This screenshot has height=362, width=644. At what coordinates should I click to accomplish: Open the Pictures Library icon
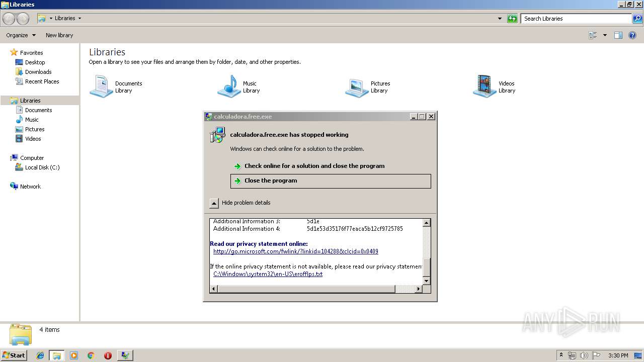pyautogui.click(x=357, y=86)
